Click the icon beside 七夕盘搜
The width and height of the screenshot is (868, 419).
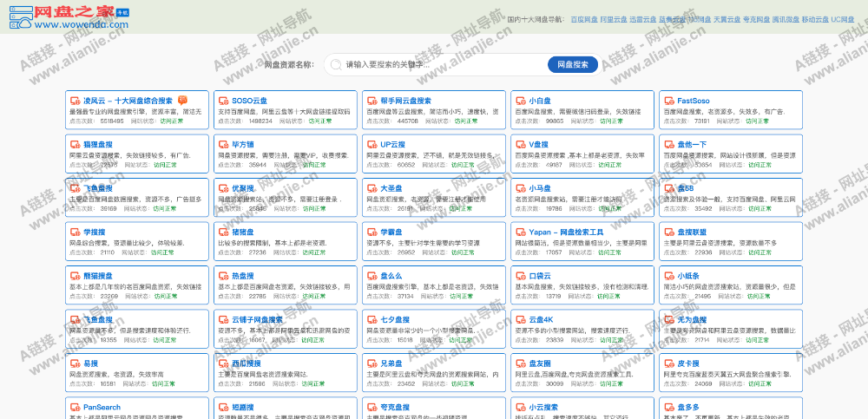pos(372,319)
